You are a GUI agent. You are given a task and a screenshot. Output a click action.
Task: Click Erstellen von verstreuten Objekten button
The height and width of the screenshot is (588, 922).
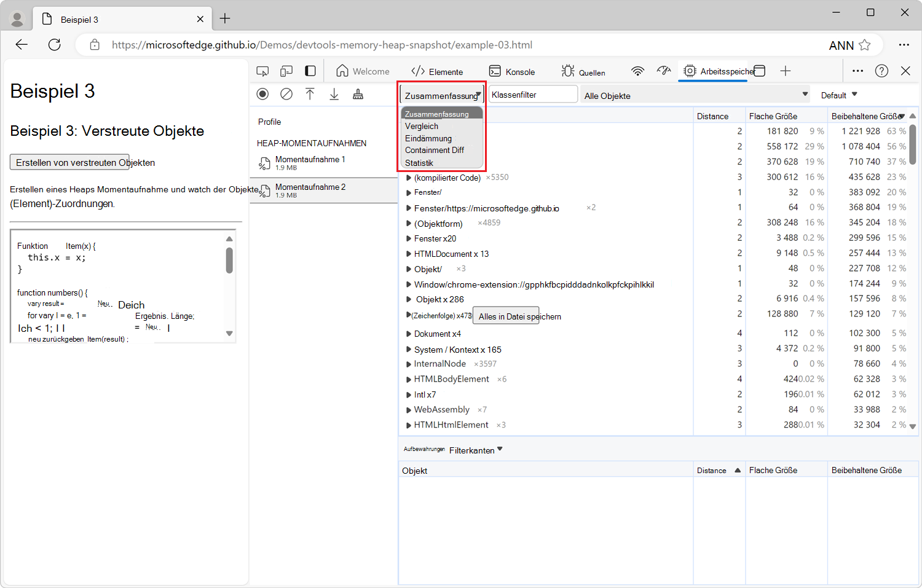pos(69,162)
